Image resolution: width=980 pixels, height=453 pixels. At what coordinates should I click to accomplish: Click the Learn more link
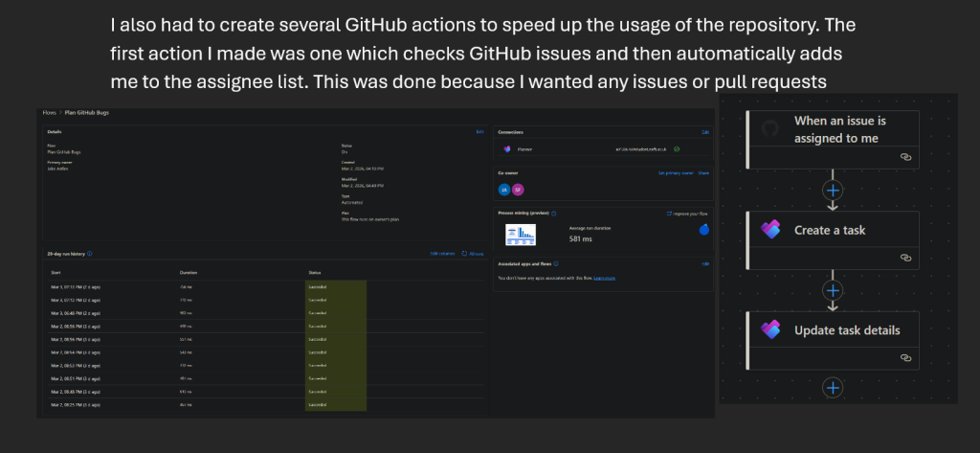[x=604, y=278]
